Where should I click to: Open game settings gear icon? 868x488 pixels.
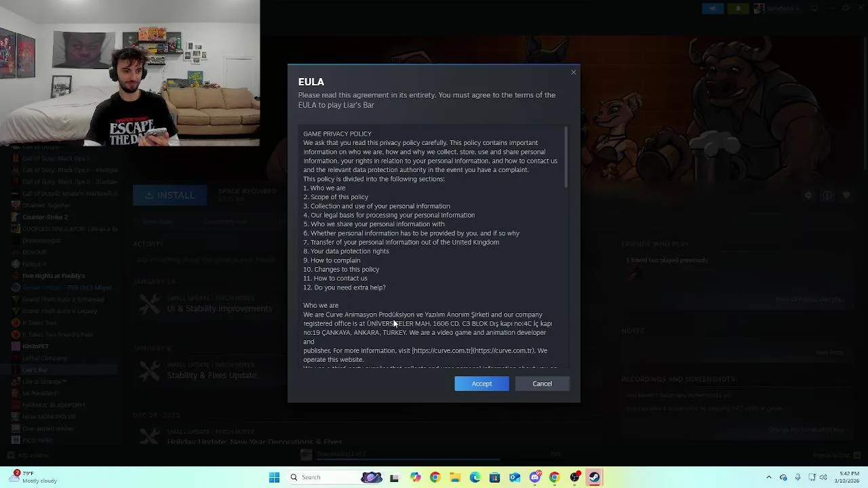(x=808, y=195)
